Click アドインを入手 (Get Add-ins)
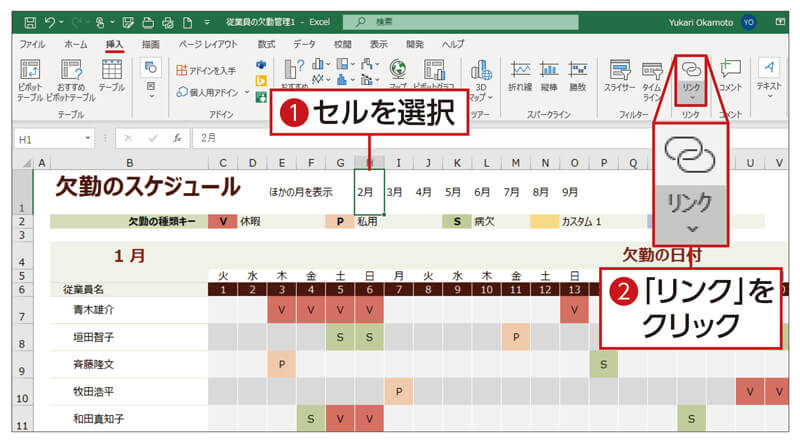 click(x=206, y=70)
